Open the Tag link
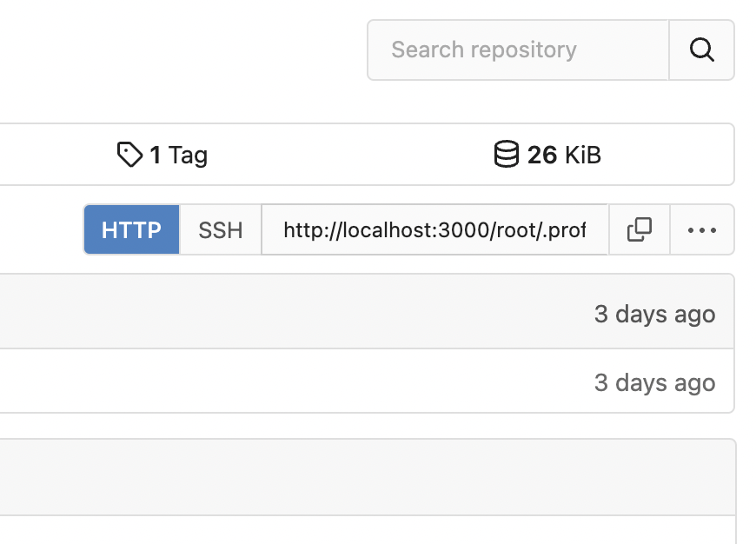The image size is (756, 544). (188, 156)
